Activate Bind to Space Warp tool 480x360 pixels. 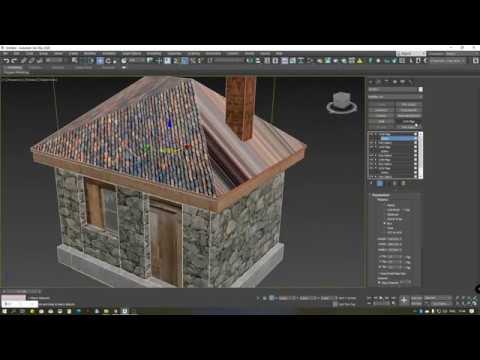coord(39,61)
